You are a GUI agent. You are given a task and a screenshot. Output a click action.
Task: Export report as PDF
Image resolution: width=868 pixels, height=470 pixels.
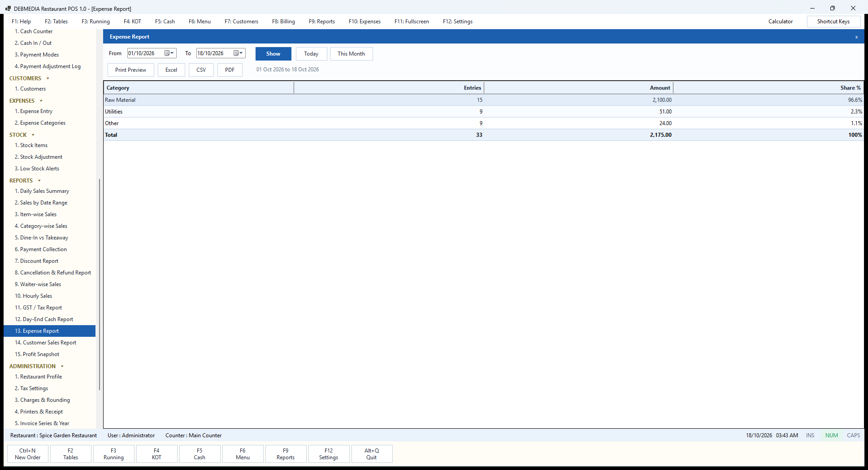tap(230, 70)
